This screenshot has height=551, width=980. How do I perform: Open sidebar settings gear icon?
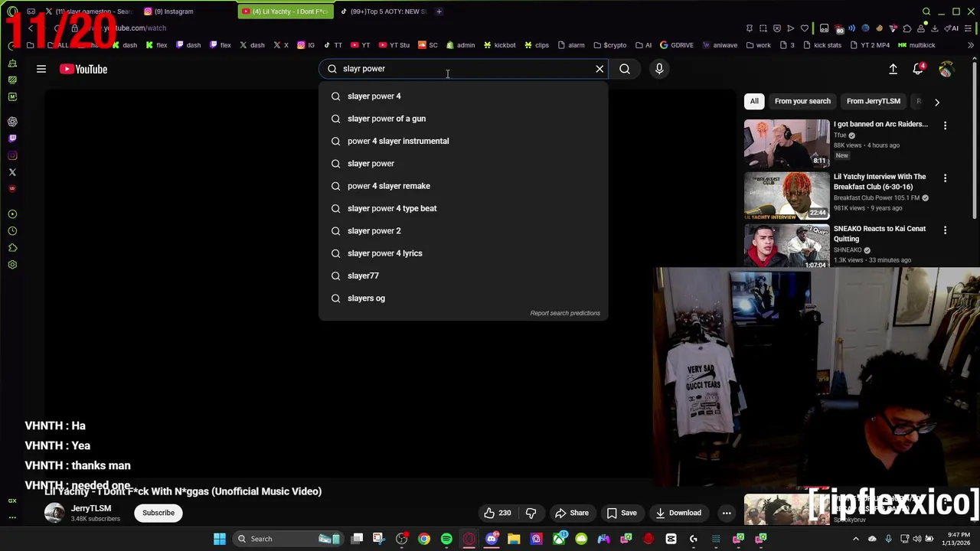pyautogui.click(x=12, y=265)
